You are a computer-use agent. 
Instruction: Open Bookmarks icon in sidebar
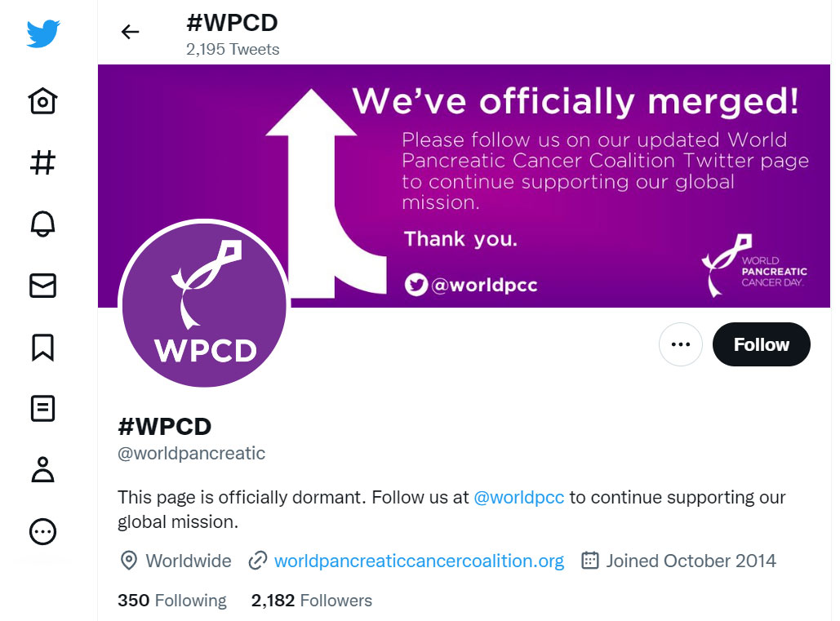pyautogui.click(x=42, y=348)
